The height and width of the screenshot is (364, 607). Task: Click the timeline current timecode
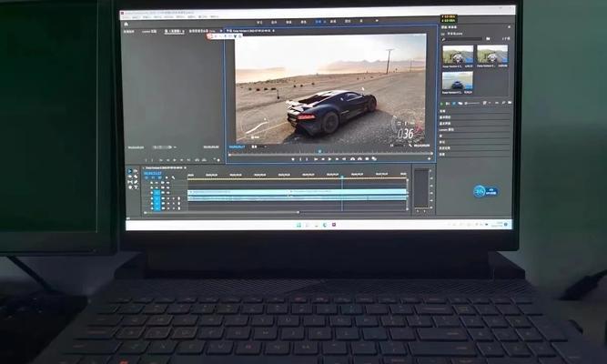(x=152, y=173)
